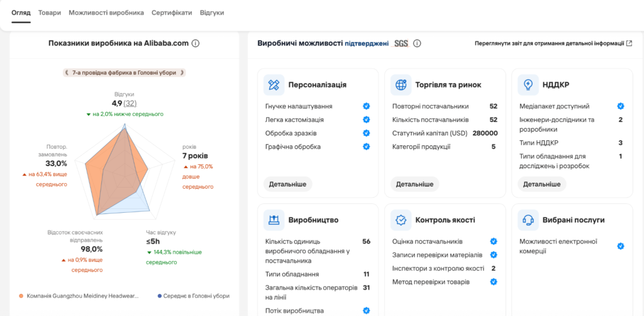
Task: Click the на 2,0% нижче середнього note
Action: point(125,114)
